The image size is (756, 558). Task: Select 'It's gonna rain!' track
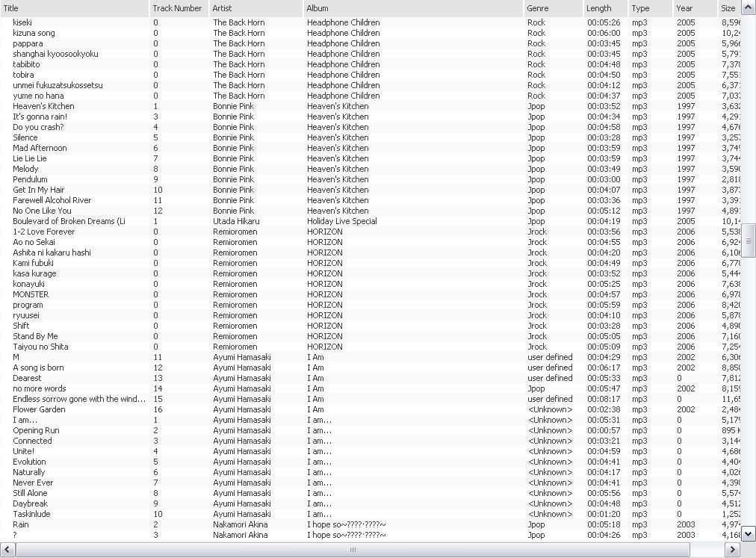40,117
